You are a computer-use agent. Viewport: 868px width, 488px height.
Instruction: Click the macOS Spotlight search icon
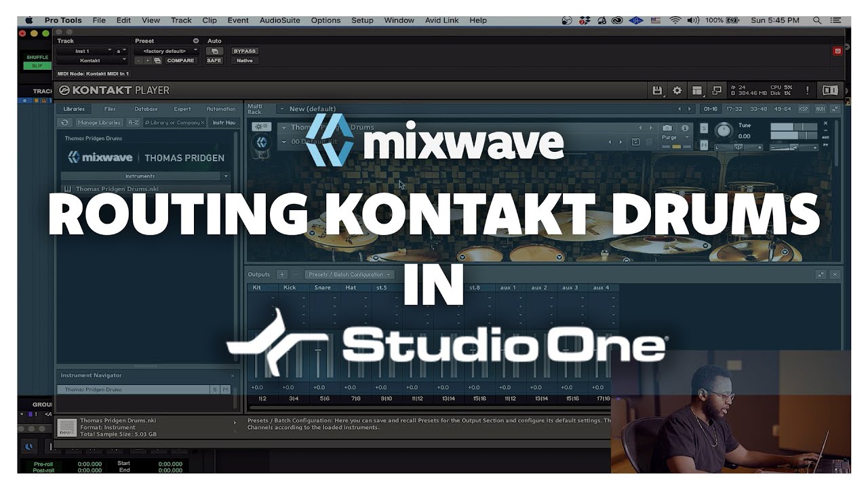[817, 20]
